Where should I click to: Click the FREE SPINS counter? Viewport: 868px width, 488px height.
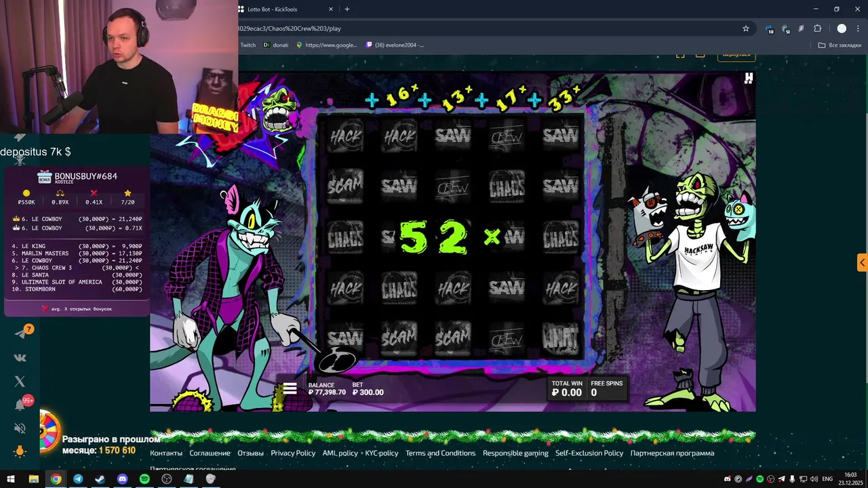[606, 388]
